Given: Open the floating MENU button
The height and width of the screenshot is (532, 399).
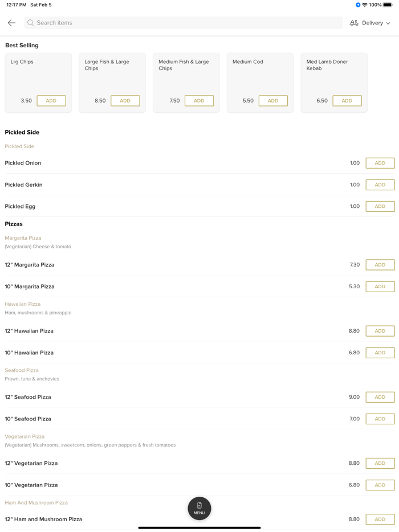Looking at the screenshot, I should [x=199, y=508].
